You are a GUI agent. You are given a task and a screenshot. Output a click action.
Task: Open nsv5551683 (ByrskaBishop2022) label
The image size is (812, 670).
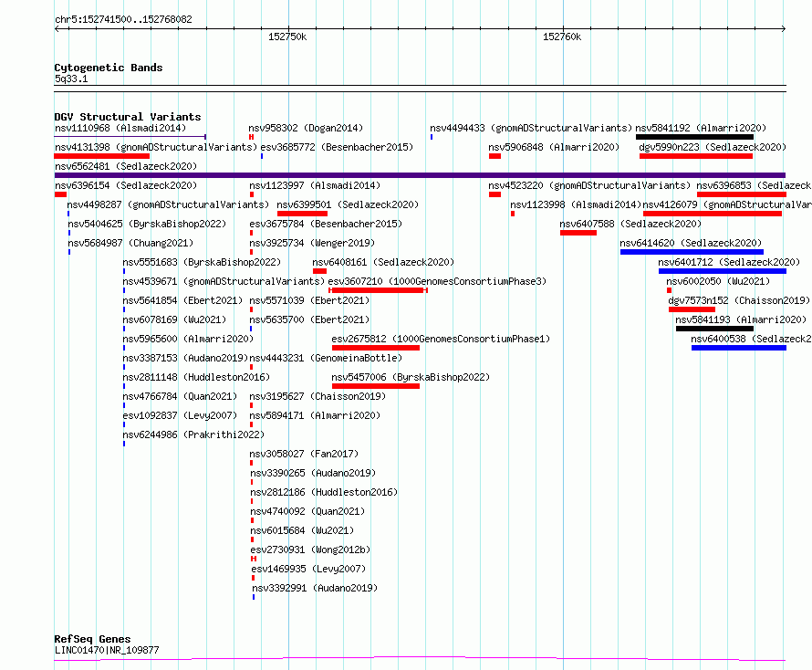tap(202, 262)
